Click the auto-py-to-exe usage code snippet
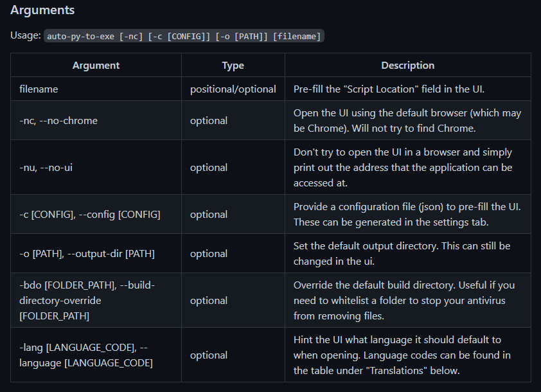The width and height of the screenshot is (541, 392). click(184, 36)
